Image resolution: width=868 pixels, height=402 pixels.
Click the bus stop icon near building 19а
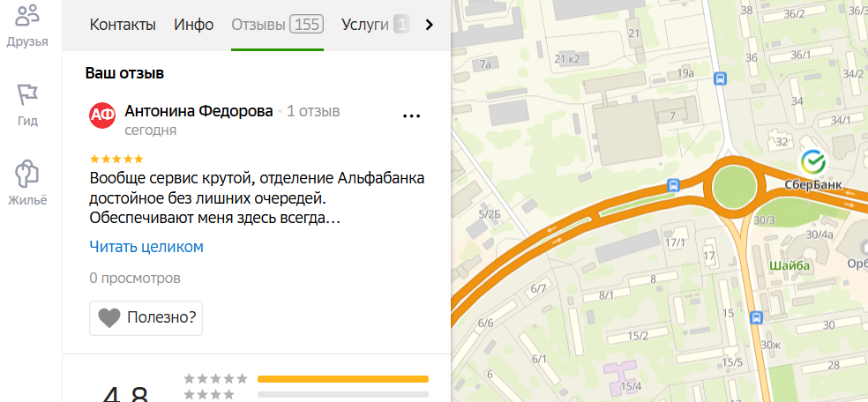tap(720, 78)
